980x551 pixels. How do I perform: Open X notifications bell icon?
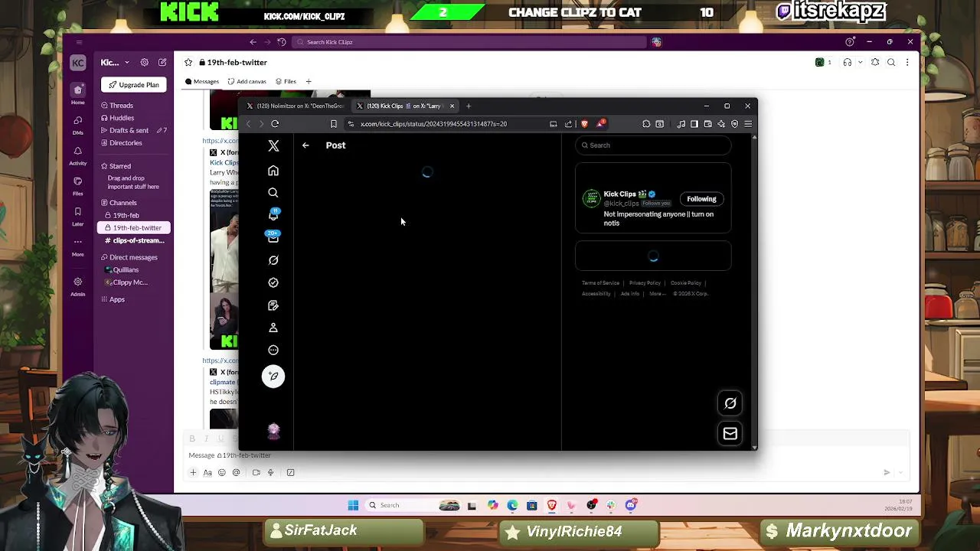point(273,215)
